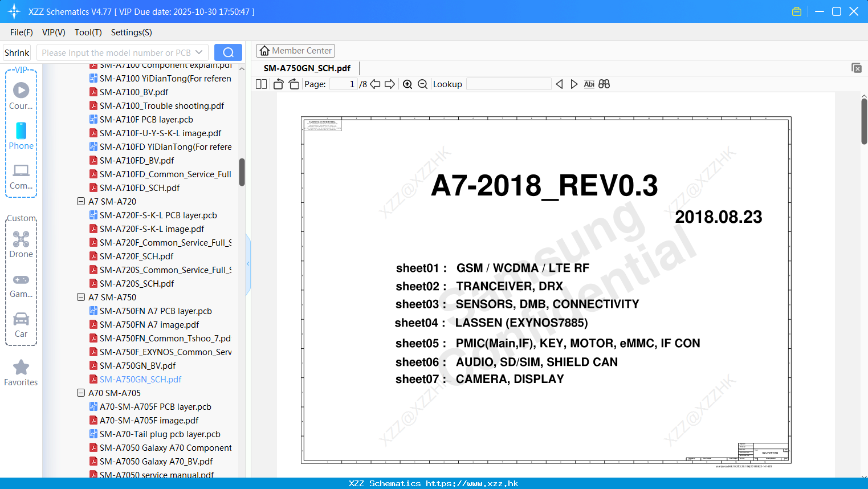Click the file tree scrollbar thumb
The image size is (868, 489).
click(242, 172)
